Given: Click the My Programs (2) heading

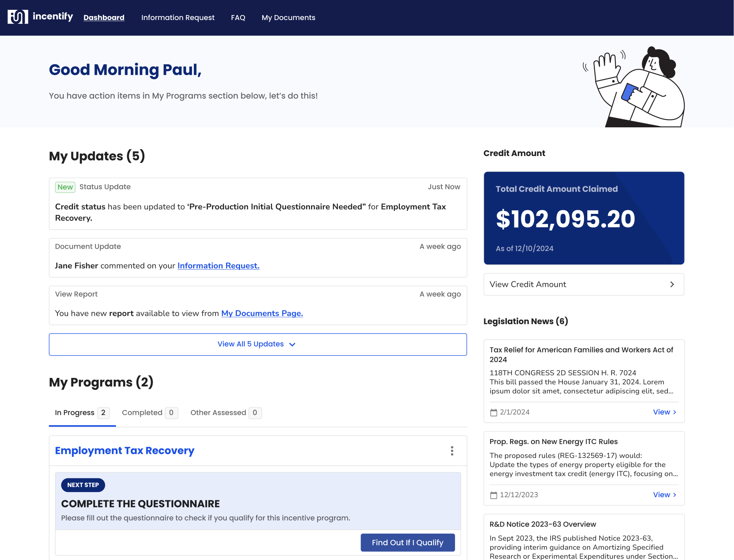Looking at the screenshot, I should coord(101,382).
